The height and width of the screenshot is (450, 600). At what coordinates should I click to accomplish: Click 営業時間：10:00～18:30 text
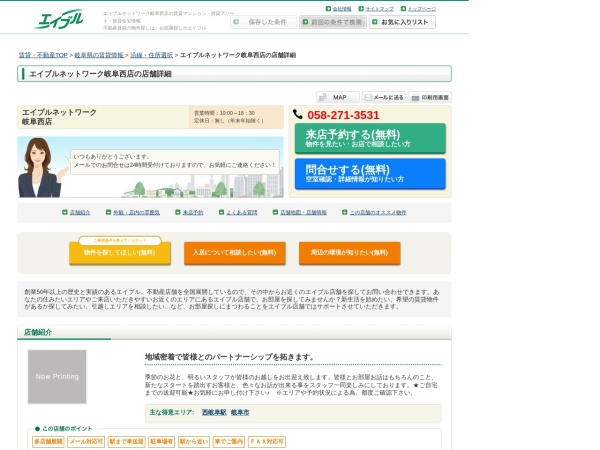[224, 113]
